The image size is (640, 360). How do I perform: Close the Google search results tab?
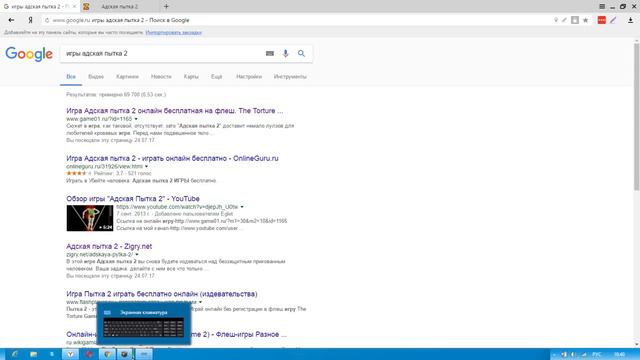pyautogui.click(x=74, y=7)
